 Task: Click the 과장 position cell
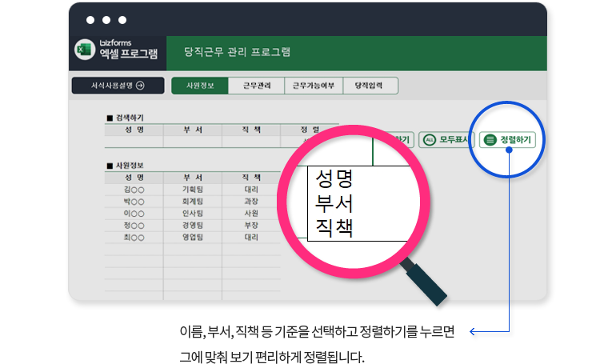pos(251,202)
